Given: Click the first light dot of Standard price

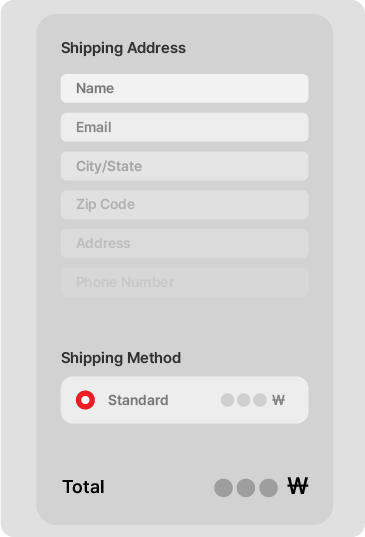Looking at the screenshot, I should pos(227,400).
